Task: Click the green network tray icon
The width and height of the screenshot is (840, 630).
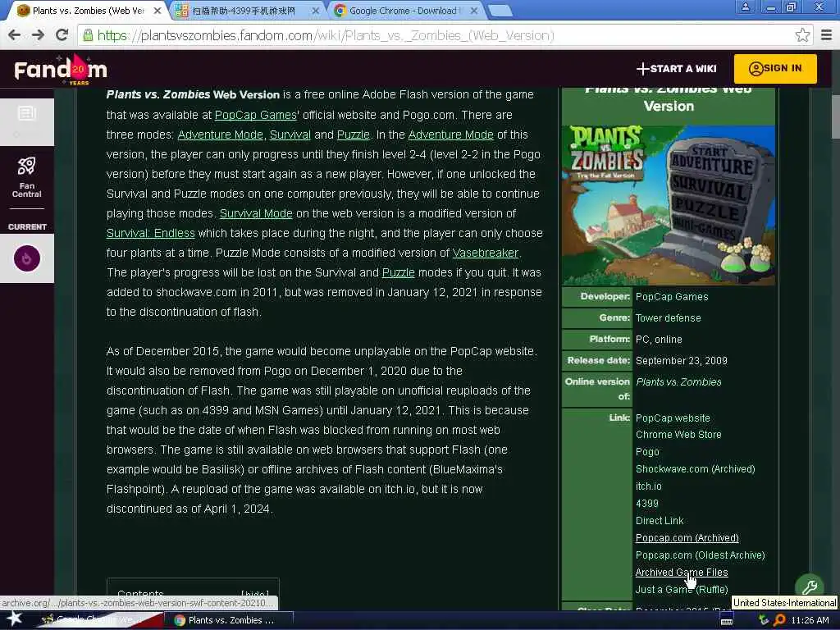Action: point(764,620)
